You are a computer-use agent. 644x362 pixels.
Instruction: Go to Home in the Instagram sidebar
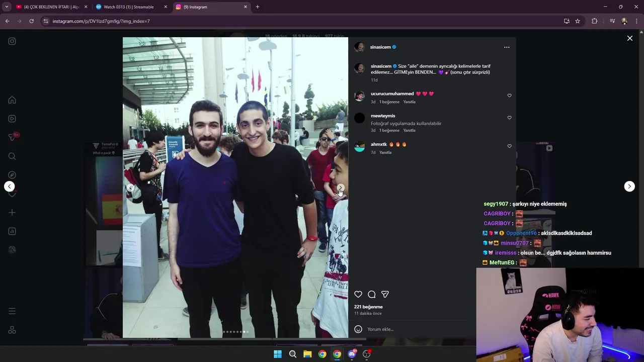pyautogui.click(x=12, y=100)
